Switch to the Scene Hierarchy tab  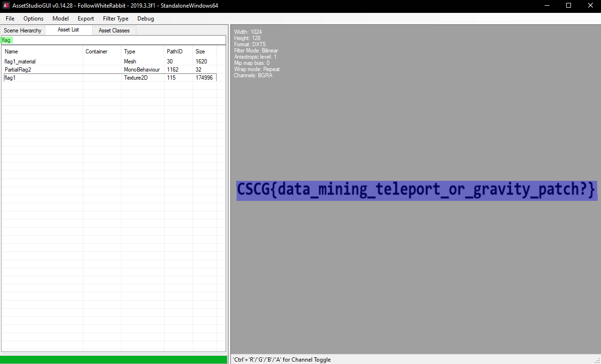pyautogui.click(x=22, y=31)
